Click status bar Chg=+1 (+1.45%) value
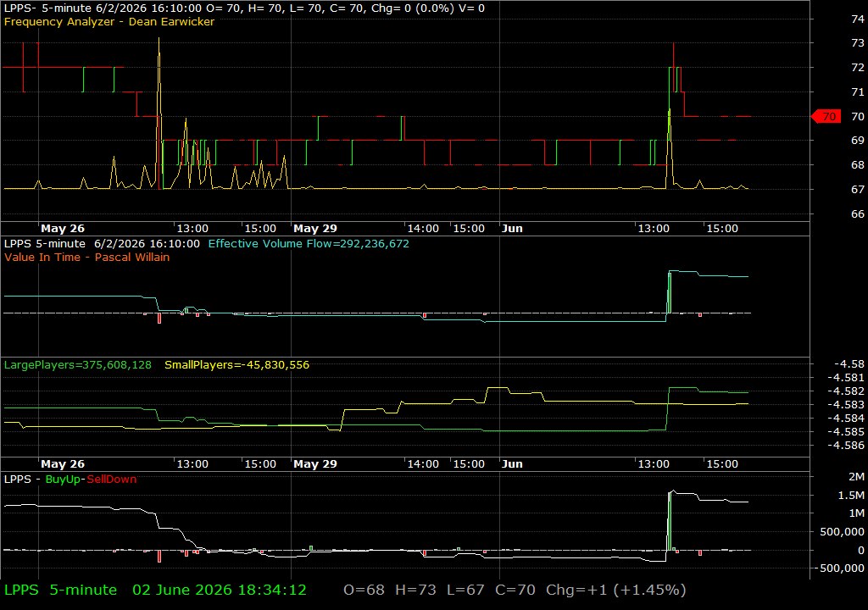The height and width of the screenshot is (610, 868). pyautogui.click(x=616, y=590)
